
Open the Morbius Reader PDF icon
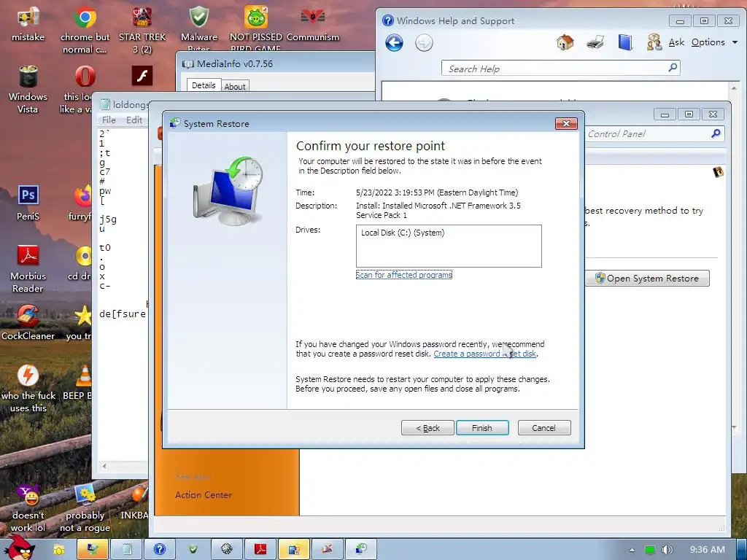pos(28,268)
